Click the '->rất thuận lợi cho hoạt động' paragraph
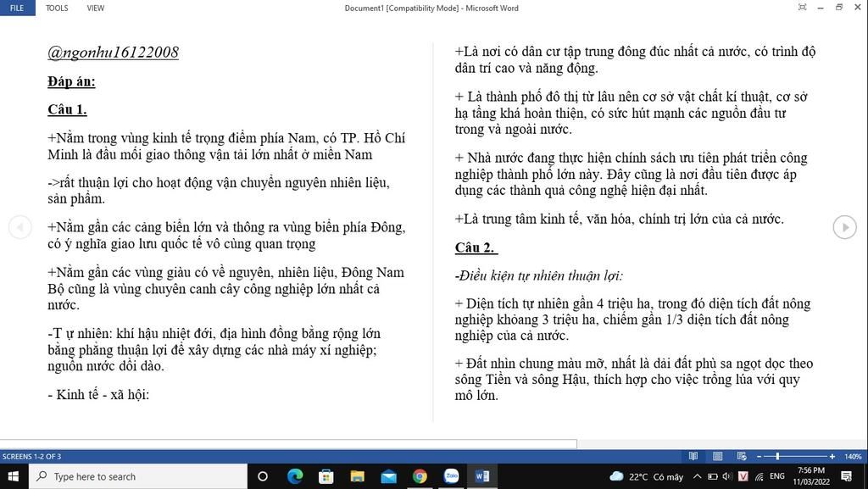The height and width of the screenshot is (489, 868). tap(219, 191)
